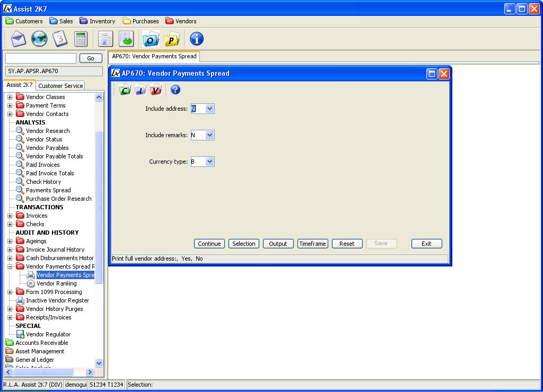The height and width of the screenshot is (392, 543).
Task: Click the tree panel scroll right arrow
Action: coord(90,372)
